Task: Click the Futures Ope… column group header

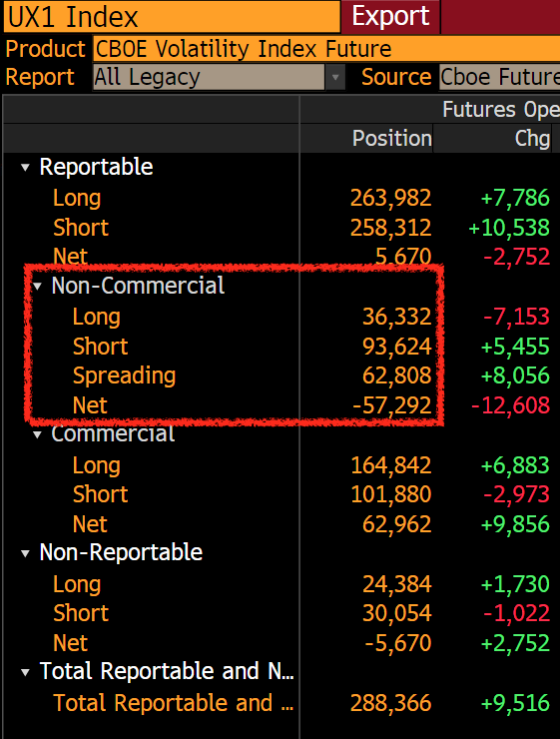Action: point(501,110)
